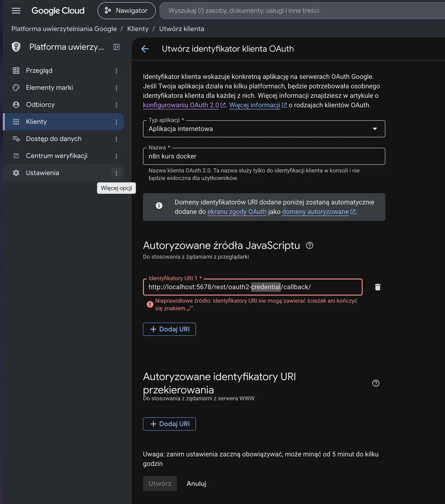Open more options for Odbiorcy

(116, 105)
